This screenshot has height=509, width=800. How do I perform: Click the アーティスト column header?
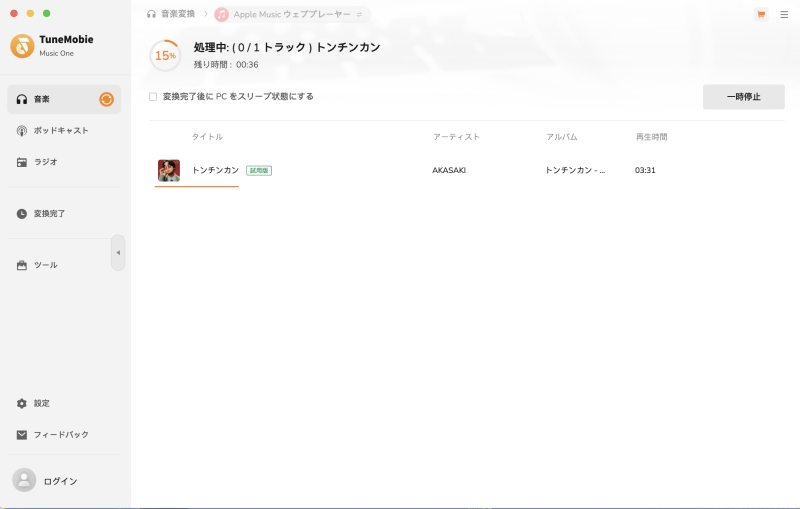pos(456,137)
